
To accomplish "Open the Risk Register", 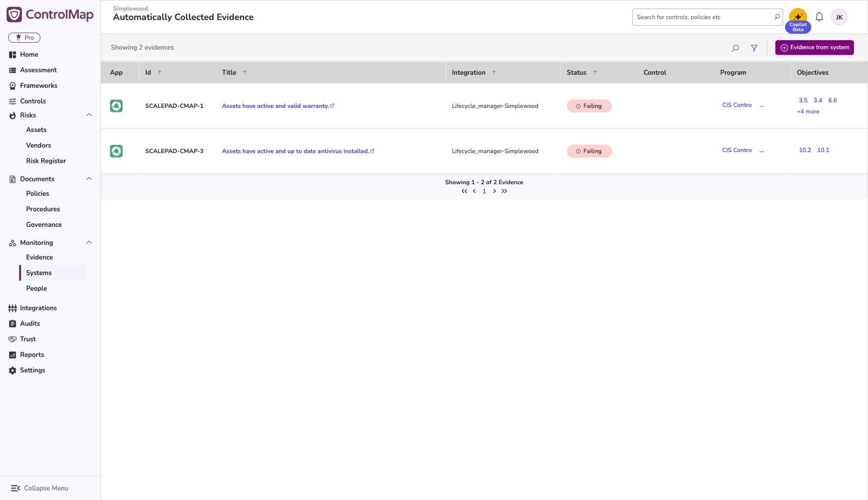I will pyautogui.click(x=46, y=161).
